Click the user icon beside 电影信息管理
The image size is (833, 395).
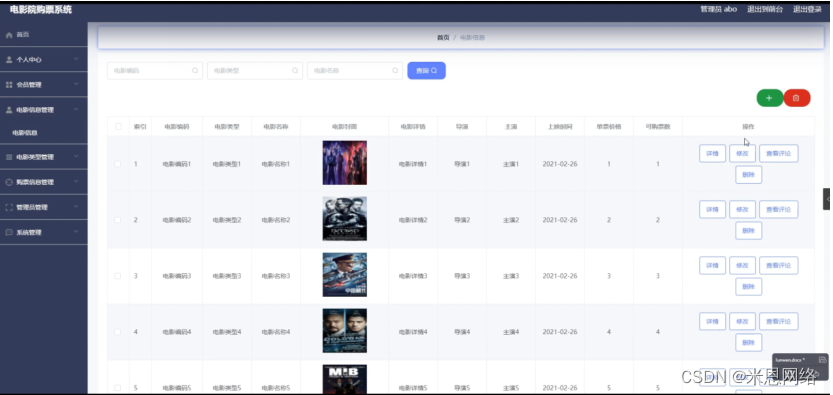click(8, 110)
